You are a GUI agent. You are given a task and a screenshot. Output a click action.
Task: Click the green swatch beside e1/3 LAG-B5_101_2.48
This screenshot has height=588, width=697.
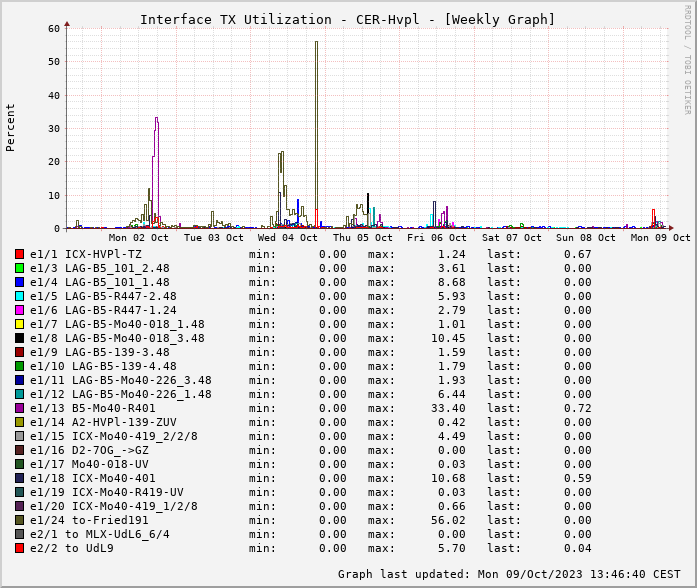[19, 268]
